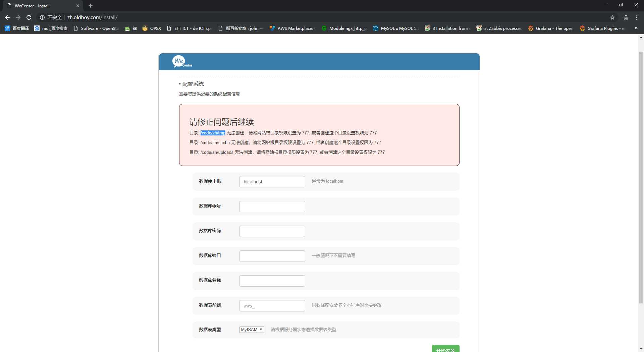Open Grafana Plugins bookmark
The image size is (644, 352).
603,28
